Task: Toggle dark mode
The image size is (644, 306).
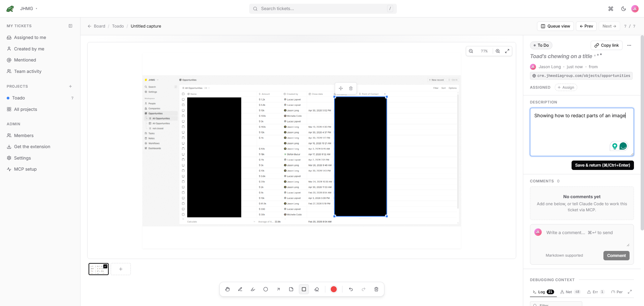Action: (624, 9)
